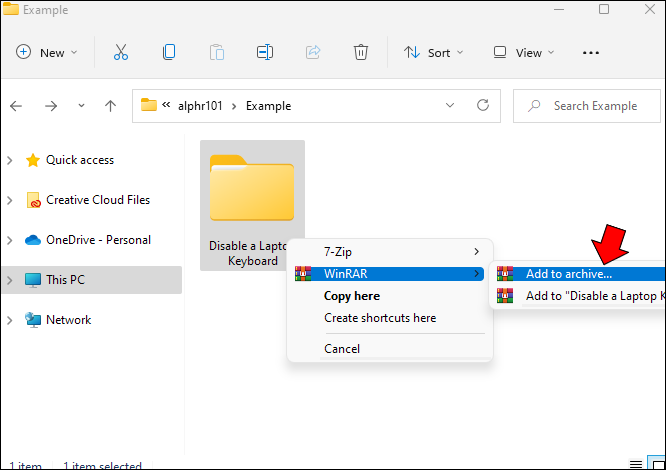666x470 pixels.
Task: Click the Search Example field
Action: click(594, 105)
